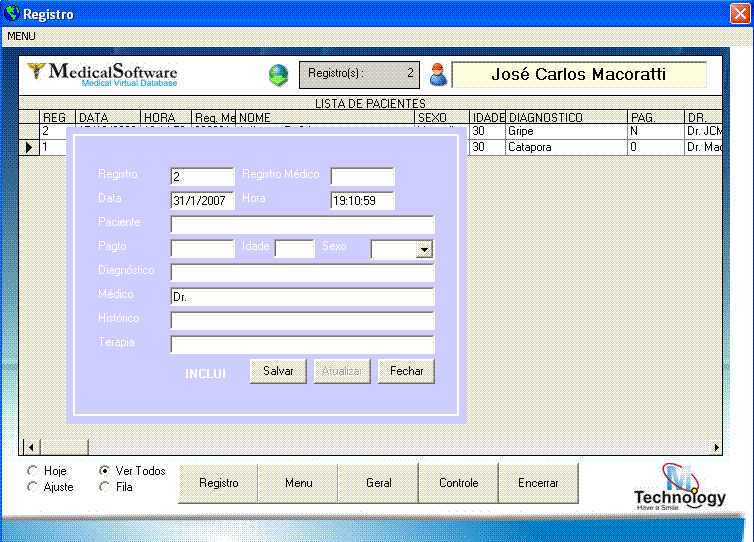
Task: Click the green globe download icon
Action: tap(278, 75)
